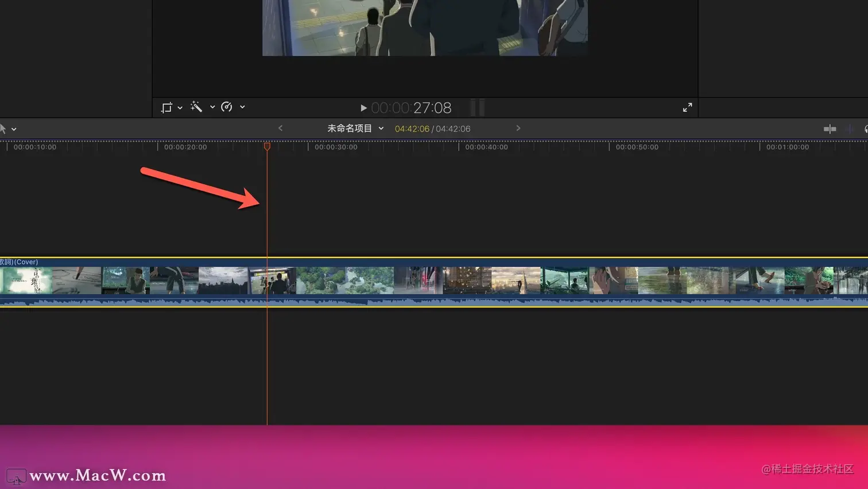
Task: Click ruler at 00:00:10:00
Action: (35, 147)
